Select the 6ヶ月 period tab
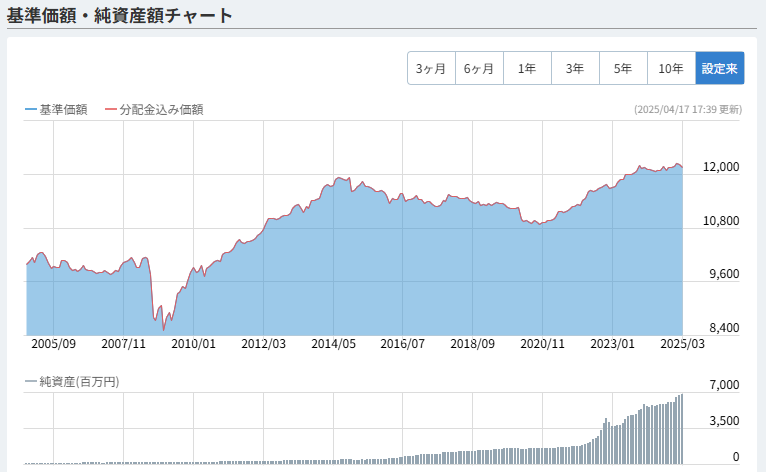The image size is (766, 472). 479,68
